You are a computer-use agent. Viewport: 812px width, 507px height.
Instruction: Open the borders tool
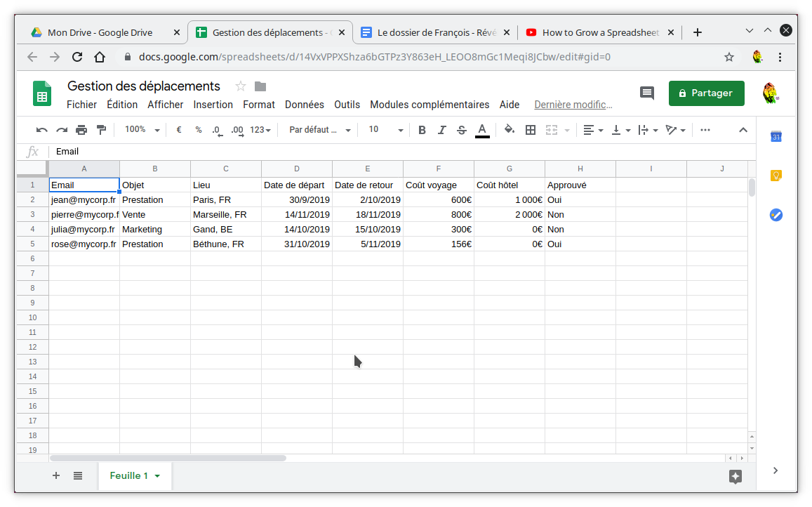click(x=530, y=129)
